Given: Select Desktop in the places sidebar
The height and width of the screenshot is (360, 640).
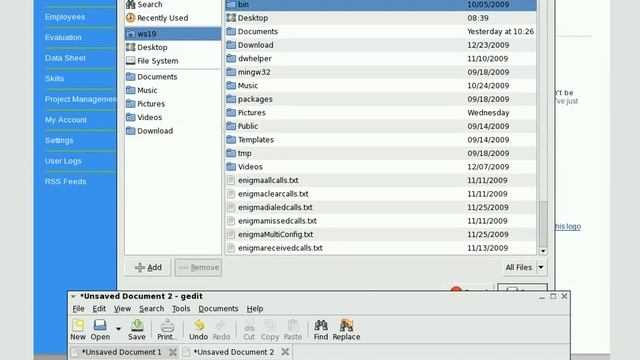Looking at the screenshot, I should (x=173, y=47).
